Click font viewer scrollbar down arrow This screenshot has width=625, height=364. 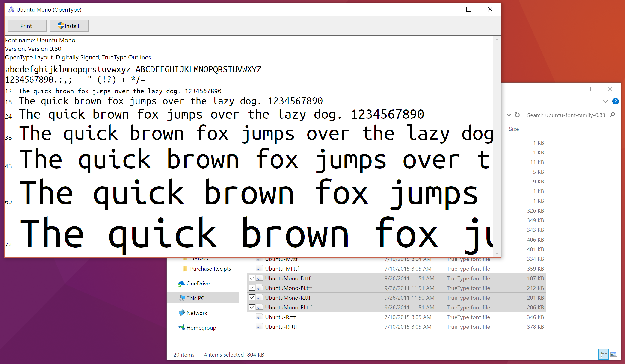[x=497, y=253]
